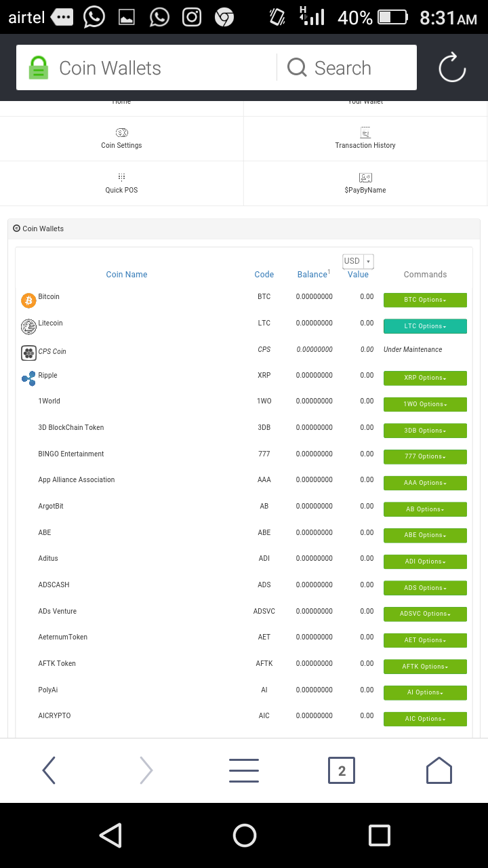The image size is (488, 868).
Task: Expand AI Options dropdown
Action: (425, 692)
